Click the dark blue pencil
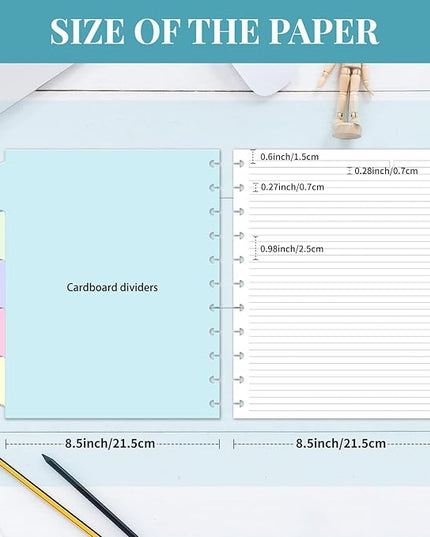This screenshot has width=430, height=537. pyautogui.click(x=90, y=495)
